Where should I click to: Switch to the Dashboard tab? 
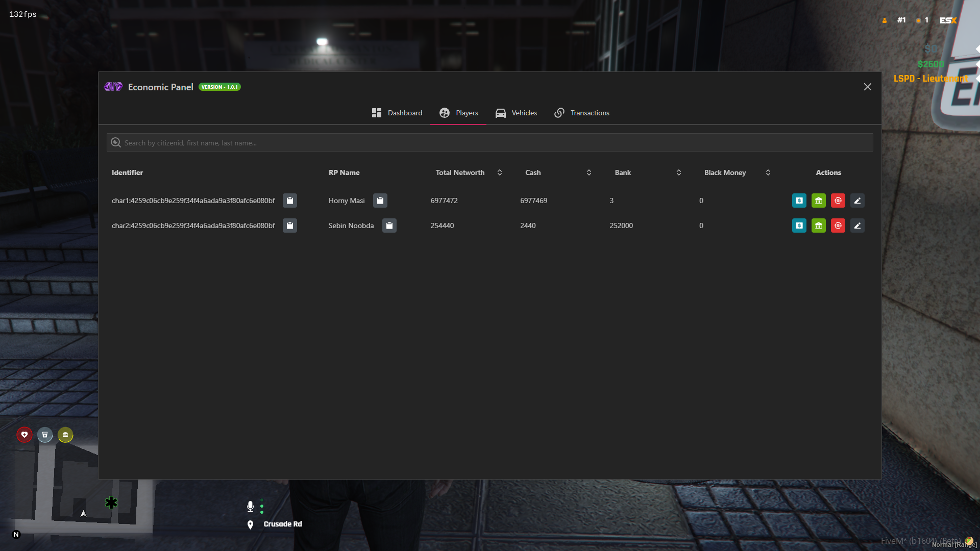point(397,113)
